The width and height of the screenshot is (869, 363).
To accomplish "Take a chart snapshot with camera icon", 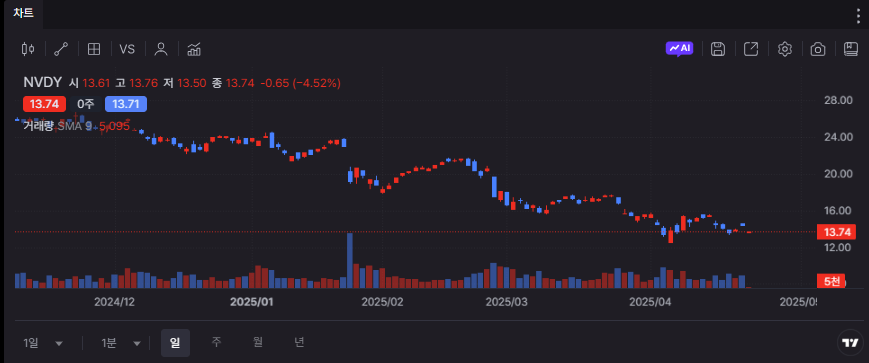I will 817,49.
